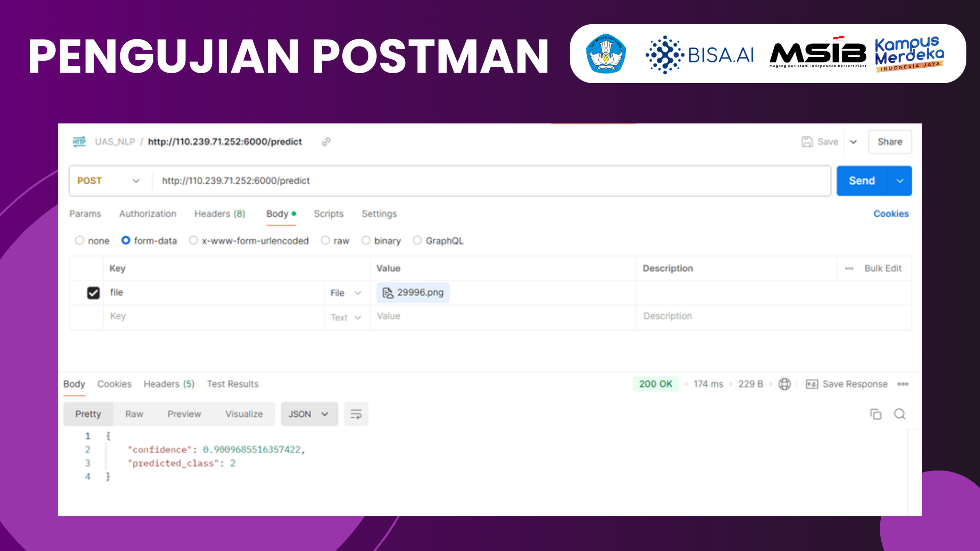Select the Pretty response view
The width and height of the screenshot is (980, 551).
pos(88,414)
